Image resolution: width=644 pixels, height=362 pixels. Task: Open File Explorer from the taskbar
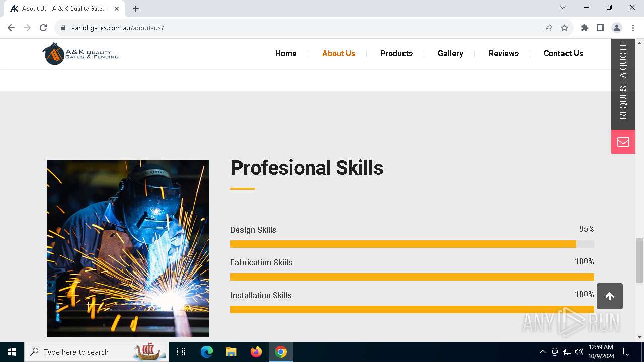point(231,352)
